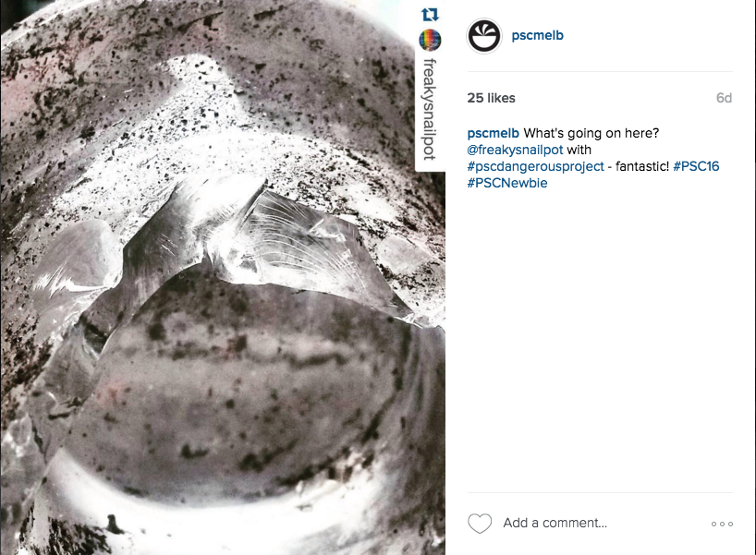This screenshot has width=756, height=555.
Task: Click the word fantastic in the caption
Action: [642, 166]
